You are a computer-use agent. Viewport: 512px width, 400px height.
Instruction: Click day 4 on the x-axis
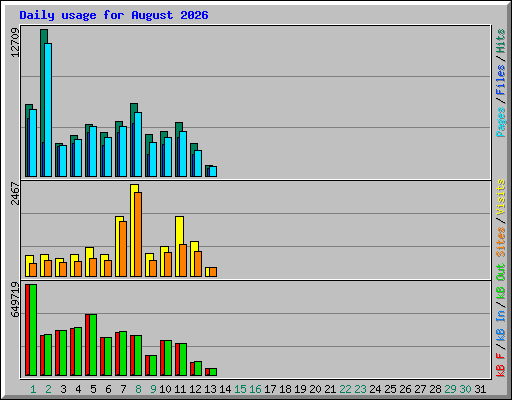pyautogui.click(x=78, y=389)
